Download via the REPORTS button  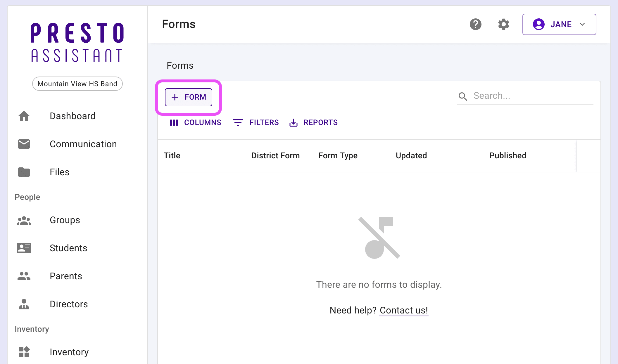[x=314, y=122]
